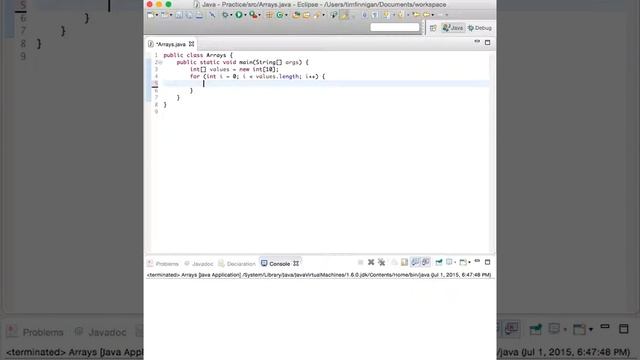Switch to the Debug perspective
This screenshot has height=360, width=640.
pos(480,28)
